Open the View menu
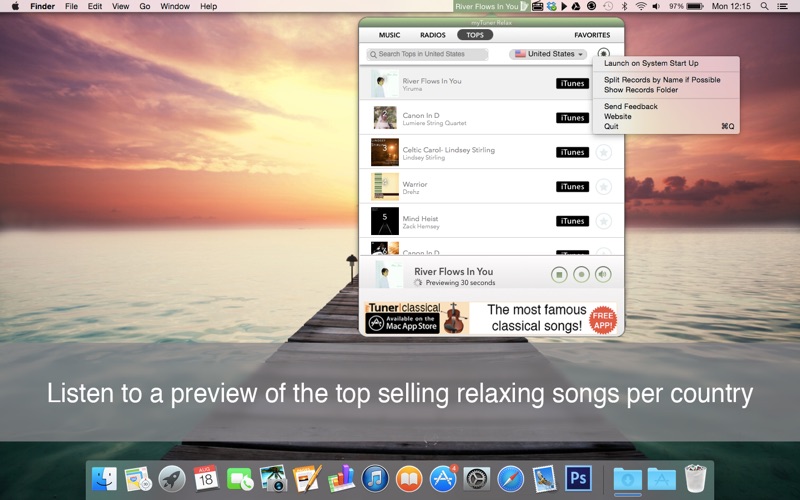The width and height of the screenshot is (800, 500). [120, 6]
